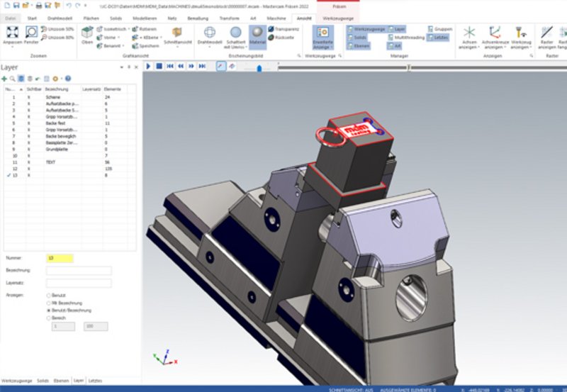Switch to the Ebenen bottom panel tab

[x=62, y=381]
